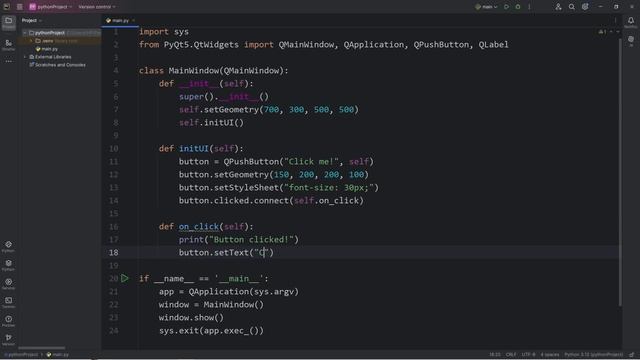This screenshot has width=640, height=360.
Task: Open the Terminal tool window
Action: (9, 302)
